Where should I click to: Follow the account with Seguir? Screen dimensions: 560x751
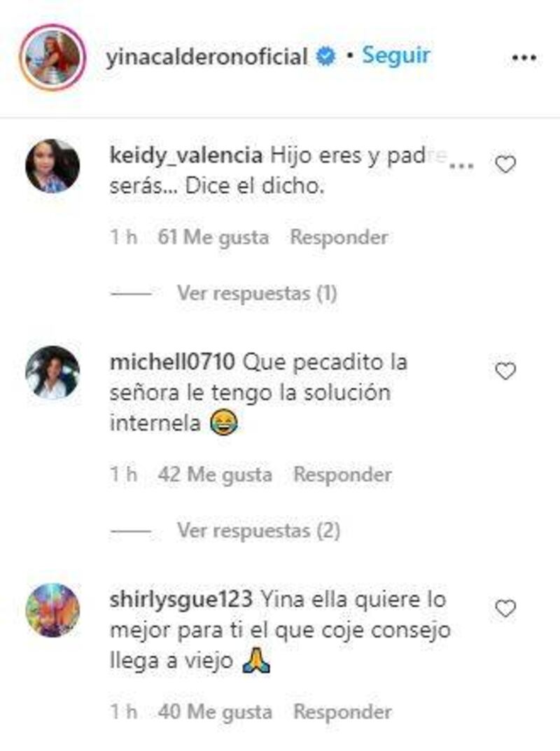(x=396, y=55)
